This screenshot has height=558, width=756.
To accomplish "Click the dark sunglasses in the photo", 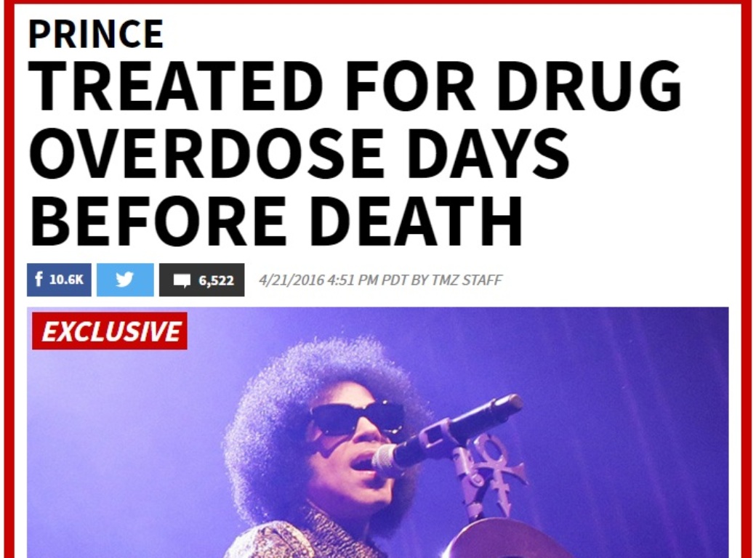I will [x=357, y=417].
